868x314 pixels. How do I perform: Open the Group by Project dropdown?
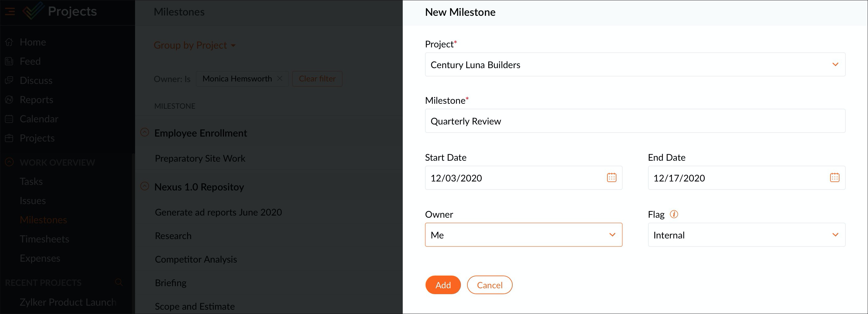195,45
